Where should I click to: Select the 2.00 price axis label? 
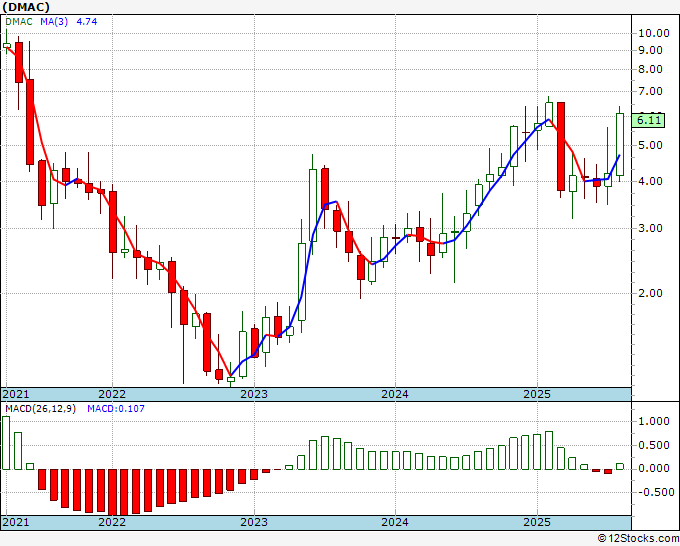tap(650, 294)
